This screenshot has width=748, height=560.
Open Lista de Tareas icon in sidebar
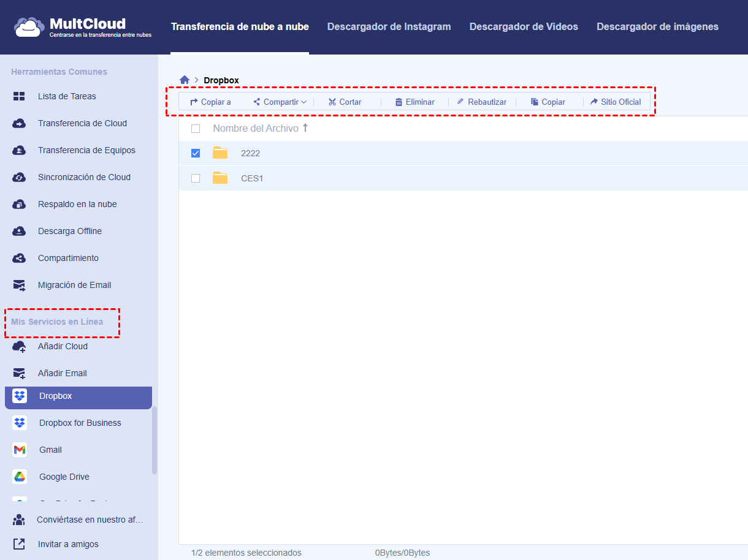tap(19, 96)
